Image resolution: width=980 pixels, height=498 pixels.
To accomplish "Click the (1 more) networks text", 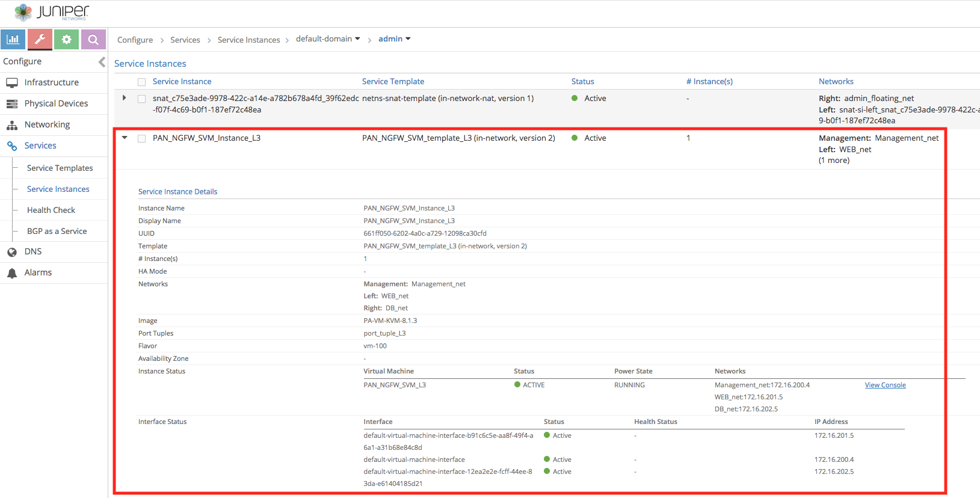I will (834, 161).
